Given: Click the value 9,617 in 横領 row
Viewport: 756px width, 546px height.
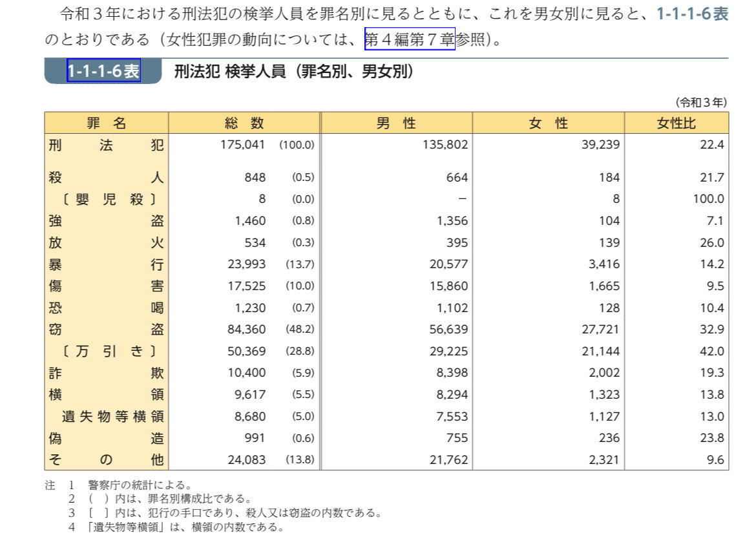Looking at the screenshot, I should pyautogui.click(x=250, y=395).
